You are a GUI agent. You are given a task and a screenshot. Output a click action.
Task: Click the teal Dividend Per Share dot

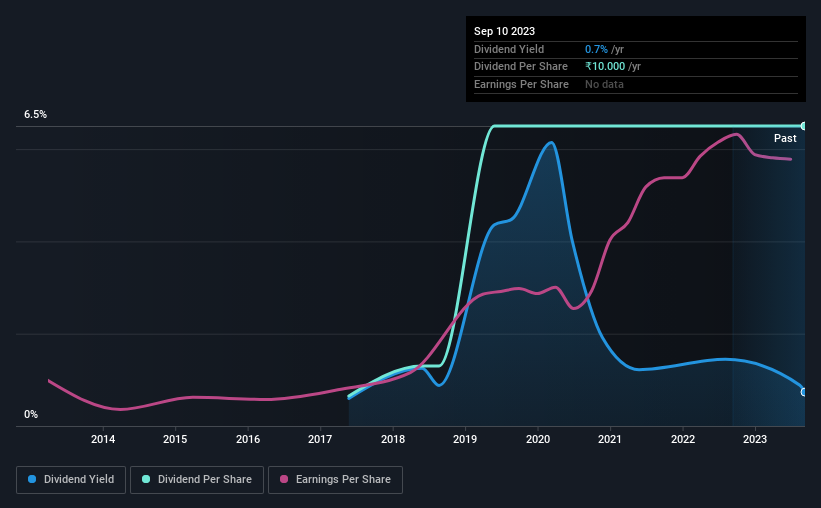[x=146, y=479]
